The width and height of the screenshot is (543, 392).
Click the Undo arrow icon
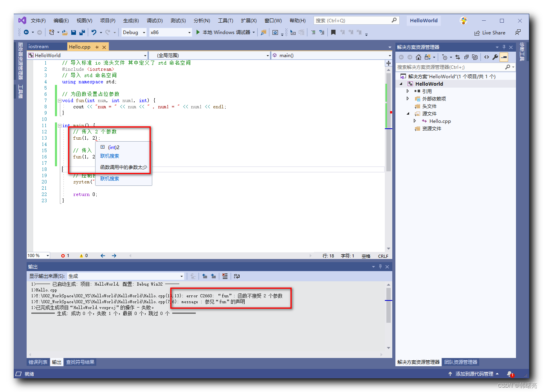(x=94, y=32)
